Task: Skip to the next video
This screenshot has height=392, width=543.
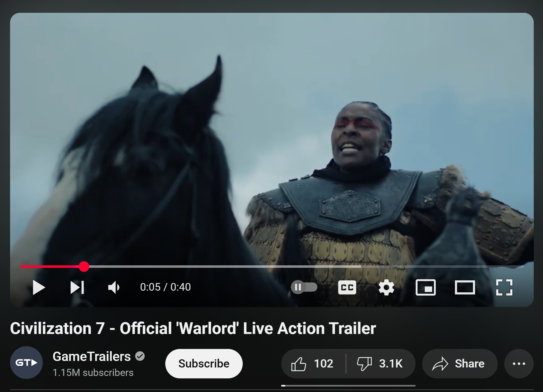Action: 77,287
